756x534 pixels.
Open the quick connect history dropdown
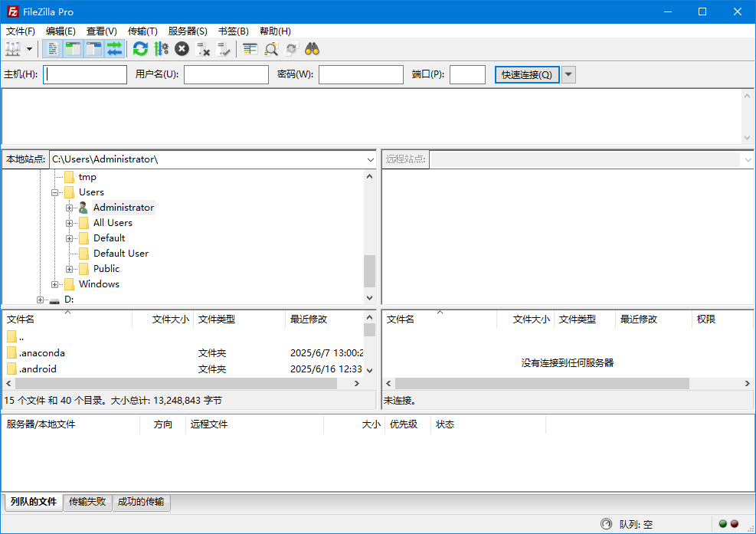(x=568, y=75)
